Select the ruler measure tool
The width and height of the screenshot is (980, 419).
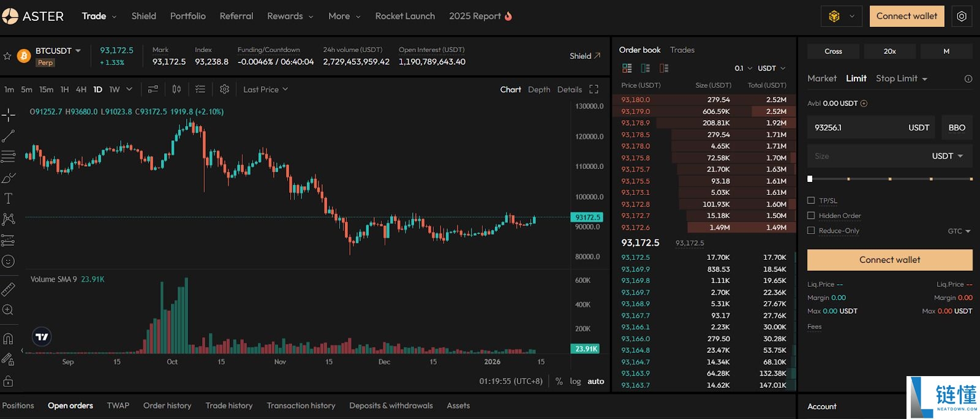pos(9,289)
